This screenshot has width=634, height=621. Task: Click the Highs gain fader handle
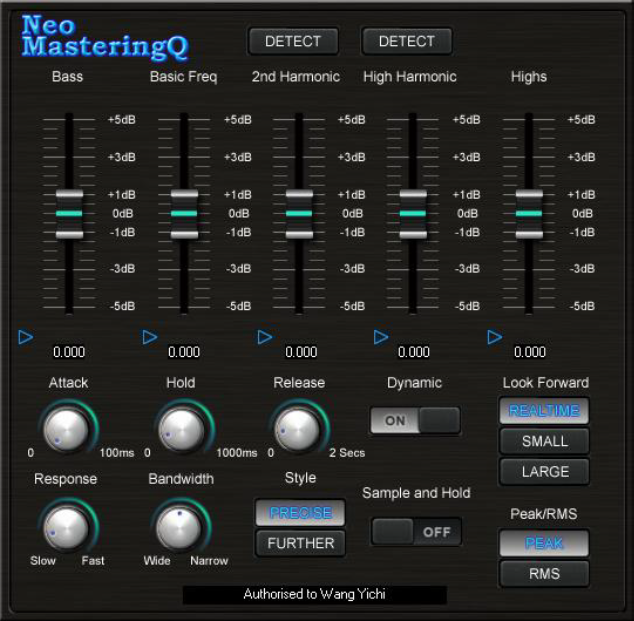[529, 213]
